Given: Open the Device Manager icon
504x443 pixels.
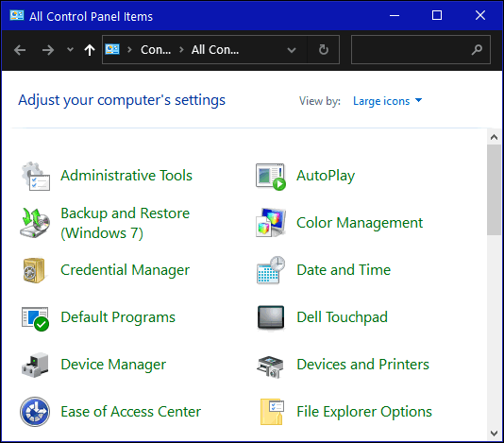Looking at the screenshot, I should (x=35, y=365).
